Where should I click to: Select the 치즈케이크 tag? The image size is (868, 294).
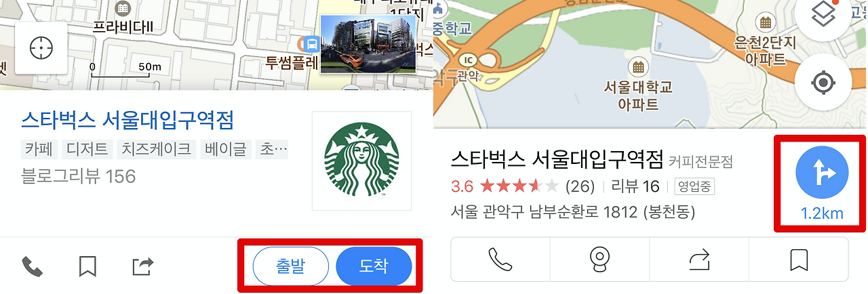pos(156,149)
